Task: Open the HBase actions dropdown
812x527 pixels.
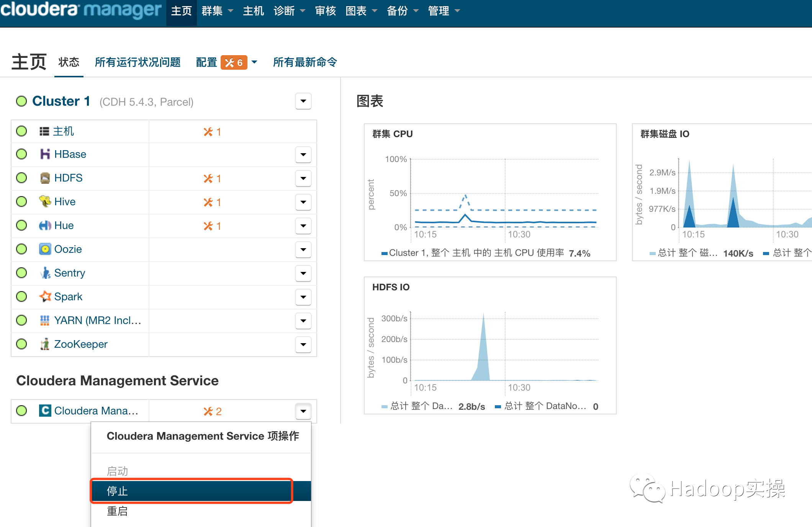Action: pyautogui.click(x=303, y=155)
